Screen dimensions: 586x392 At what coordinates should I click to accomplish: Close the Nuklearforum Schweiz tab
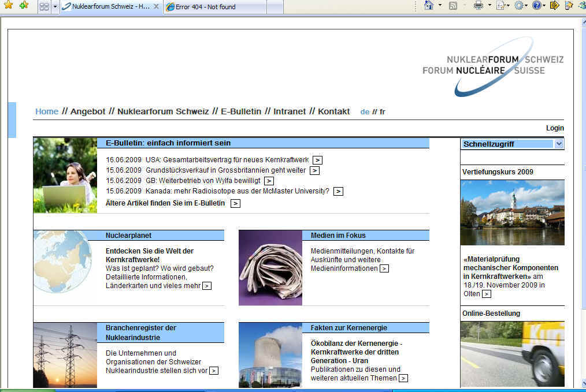point(157,7)
